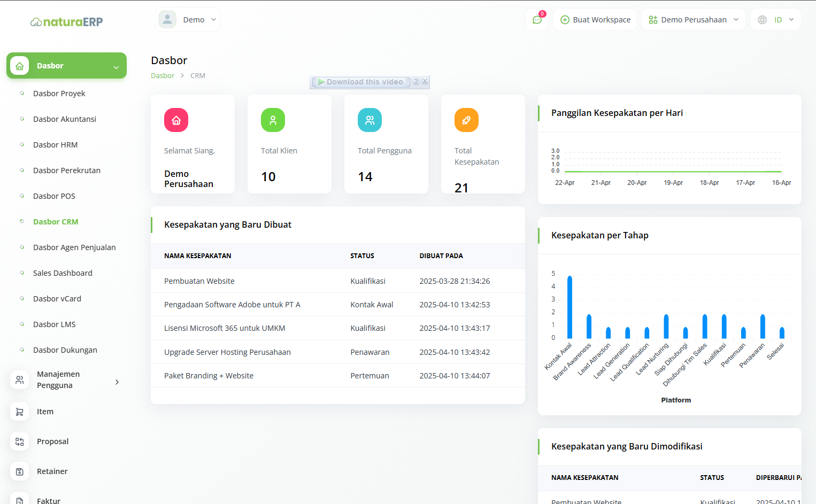Open Dasbor Proyek in sidebar
The width and height of the screenshot is (816, 504).
click(x=59, y=94)
